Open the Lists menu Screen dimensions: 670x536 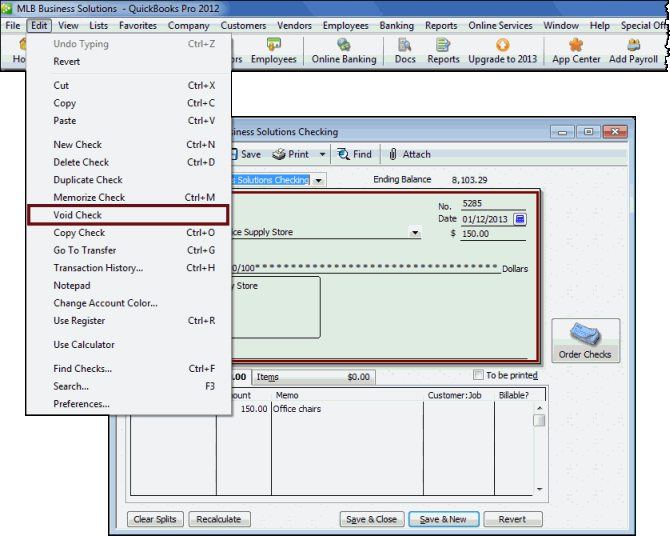pos(98,26)
